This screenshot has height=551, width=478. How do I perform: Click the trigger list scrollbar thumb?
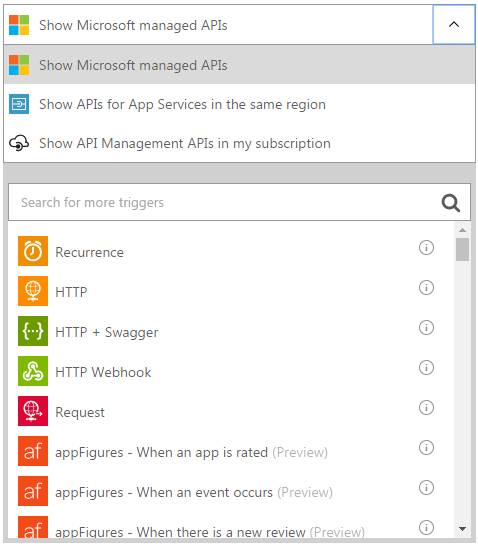click(462, 249)
